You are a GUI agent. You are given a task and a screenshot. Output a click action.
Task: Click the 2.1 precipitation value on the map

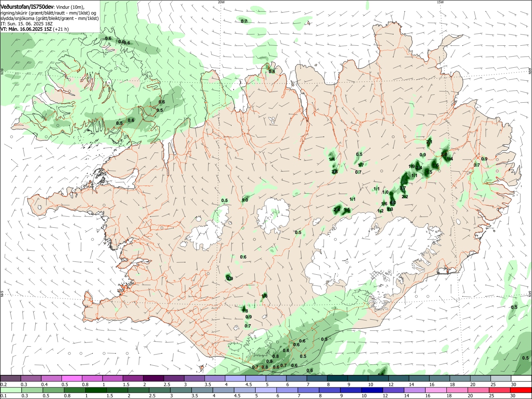tap(429, 142)
